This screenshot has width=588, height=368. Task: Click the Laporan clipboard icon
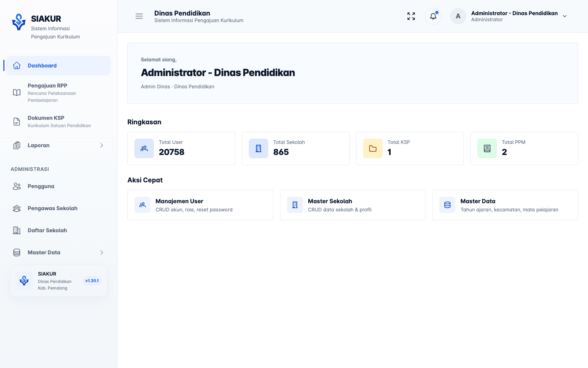17,146
